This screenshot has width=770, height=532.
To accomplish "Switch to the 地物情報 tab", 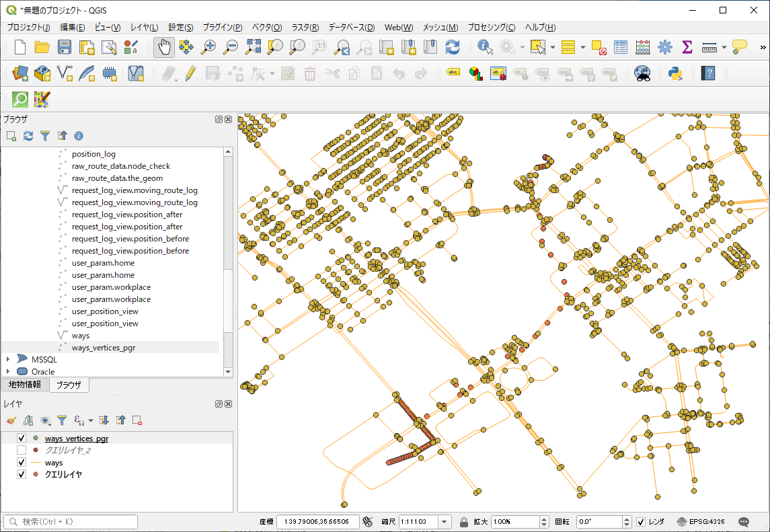I will point(25,385).
